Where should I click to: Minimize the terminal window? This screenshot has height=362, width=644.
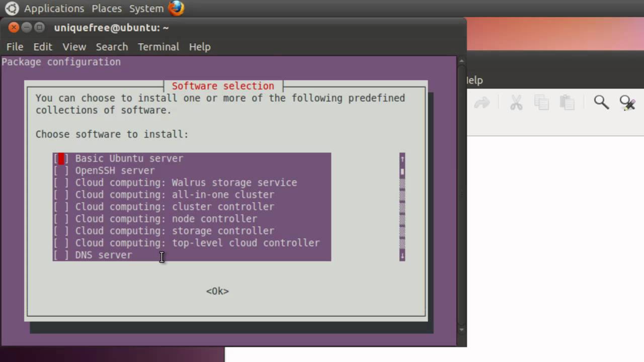point(27,28)
